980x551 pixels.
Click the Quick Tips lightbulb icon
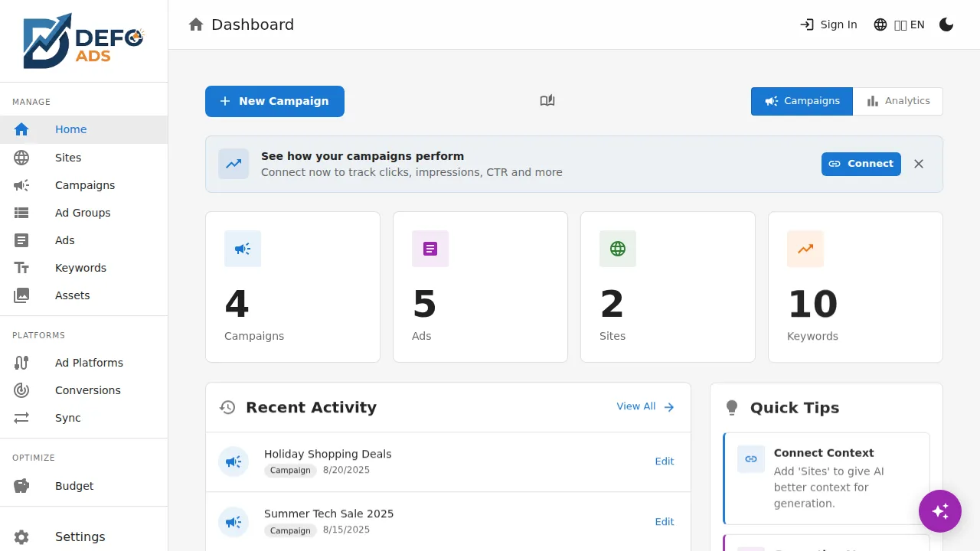pos(732,408)
